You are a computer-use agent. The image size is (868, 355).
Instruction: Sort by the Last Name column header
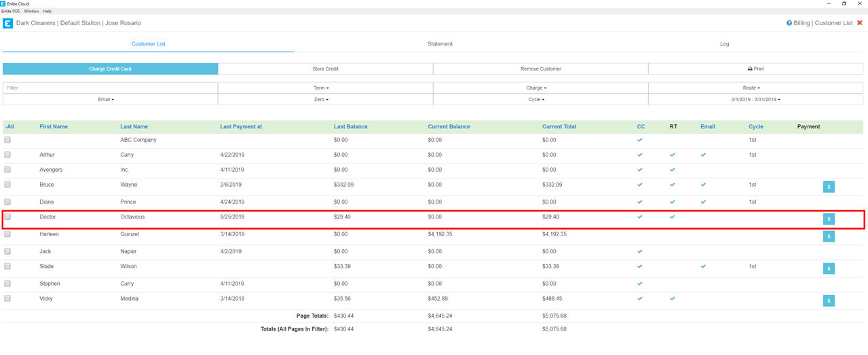click(134, 127)
